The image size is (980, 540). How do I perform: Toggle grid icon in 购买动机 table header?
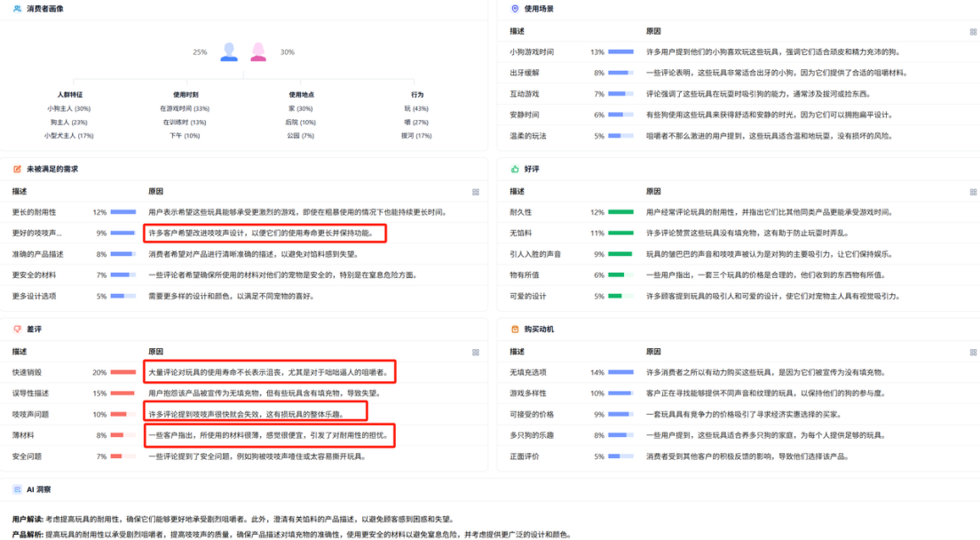pyautogui.click(x=973, y=352)
